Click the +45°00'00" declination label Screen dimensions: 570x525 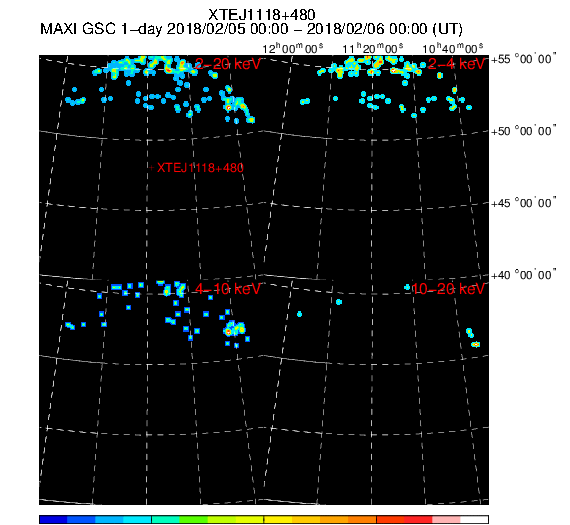(523, 203)
